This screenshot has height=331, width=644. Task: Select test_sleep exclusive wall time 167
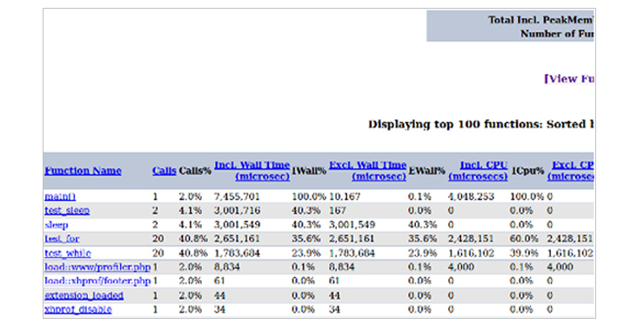337,211
